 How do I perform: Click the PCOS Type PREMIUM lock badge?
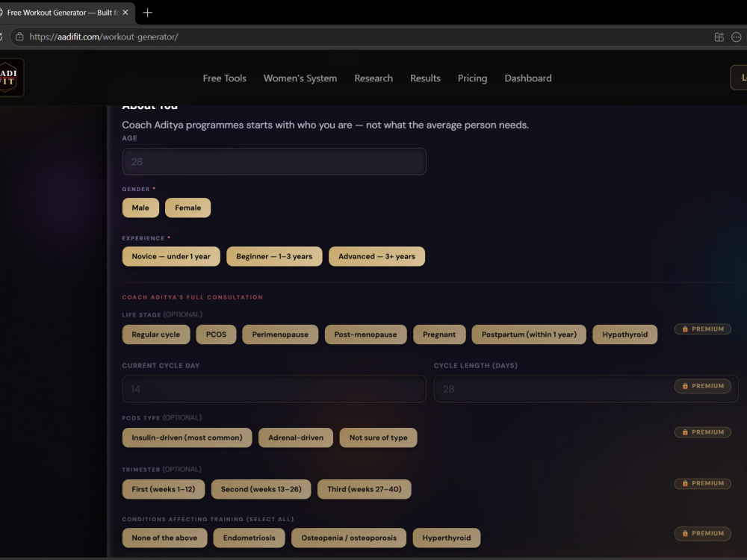(x=702, y=432)
